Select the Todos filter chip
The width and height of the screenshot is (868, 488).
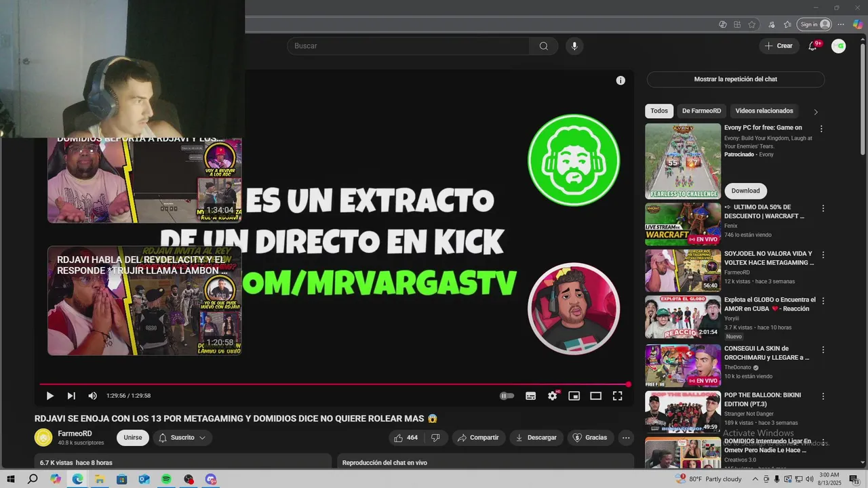tap(659, 111)
